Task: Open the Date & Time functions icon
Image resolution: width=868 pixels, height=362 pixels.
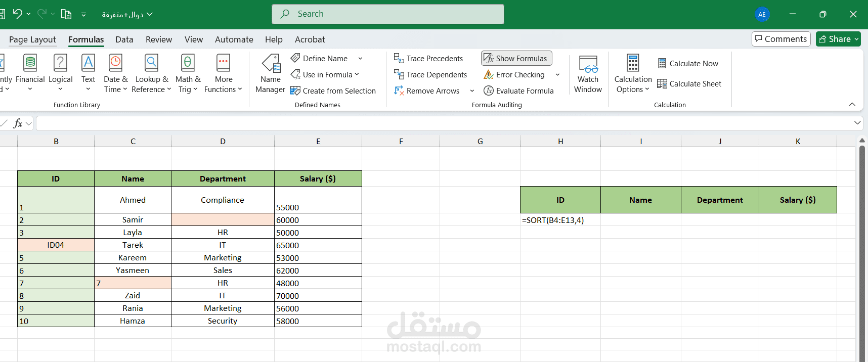Action: click(116, 63)
